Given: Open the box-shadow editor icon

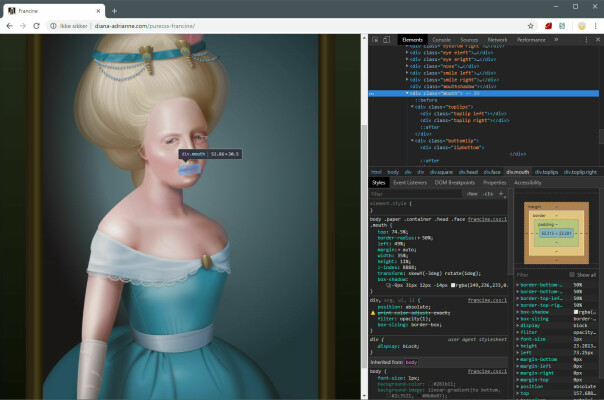Looking at the screenshot, I should [388, 285].
